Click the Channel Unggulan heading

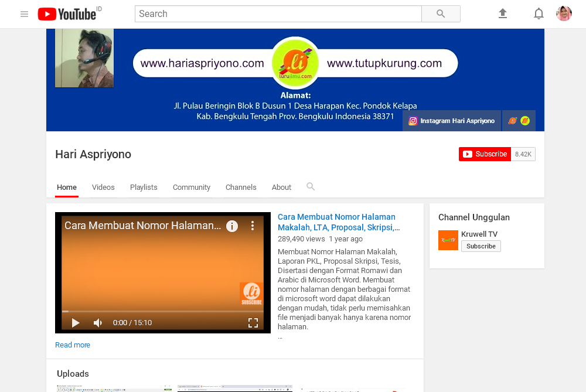pyautogui.click(x=474, y=217)
